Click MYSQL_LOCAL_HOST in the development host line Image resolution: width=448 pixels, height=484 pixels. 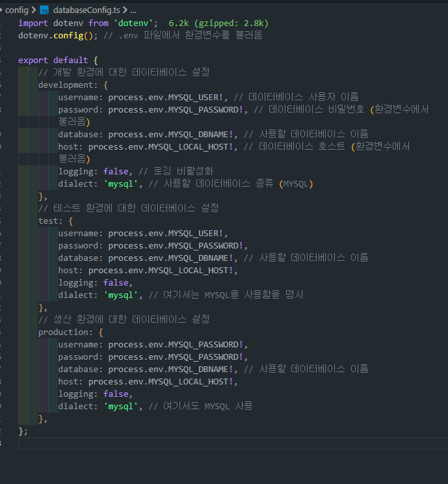click(x=189, y=146)
